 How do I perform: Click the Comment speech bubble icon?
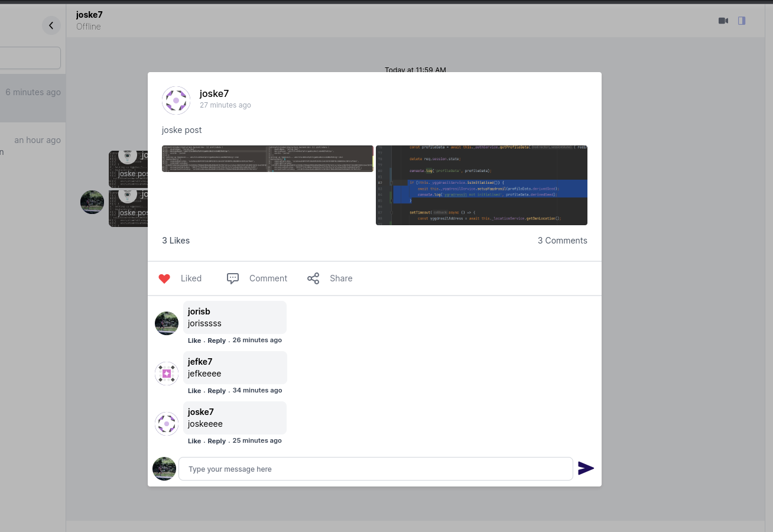point(232,278)
